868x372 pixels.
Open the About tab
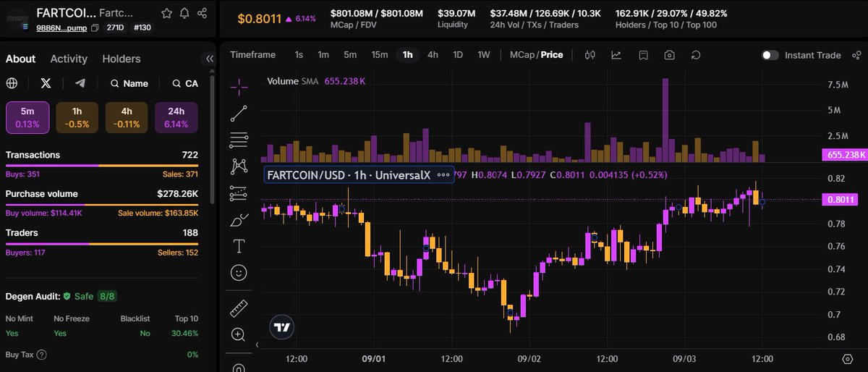[20, 59]
